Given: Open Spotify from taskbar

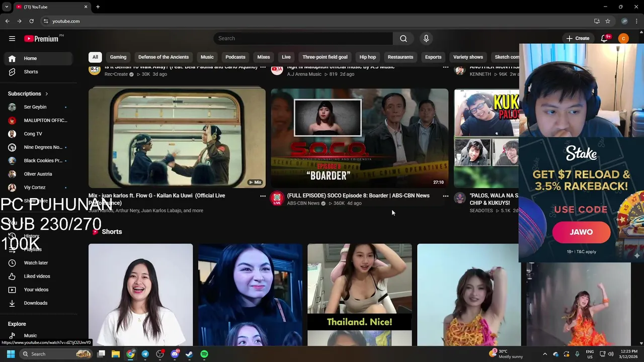Looking at the screenshot, I should (x=204, y=354).
